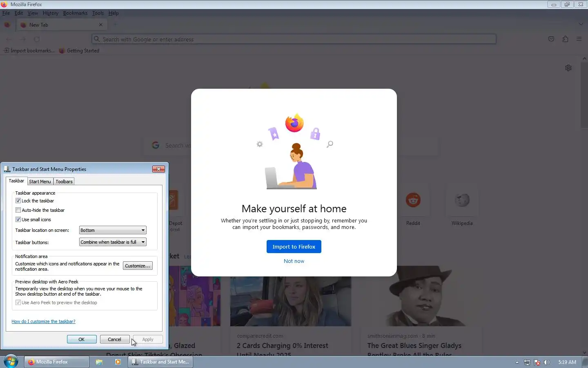Click the taskbar clock showing 5:19 AM
The width and height of the screenshot is (588, 368).
click(x=567, y=362)
